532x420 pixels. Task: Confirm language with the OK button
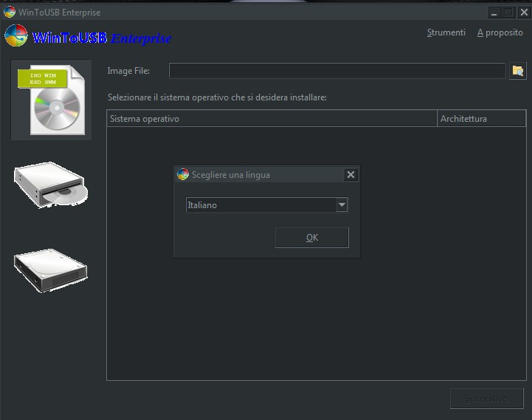[312, 238]
